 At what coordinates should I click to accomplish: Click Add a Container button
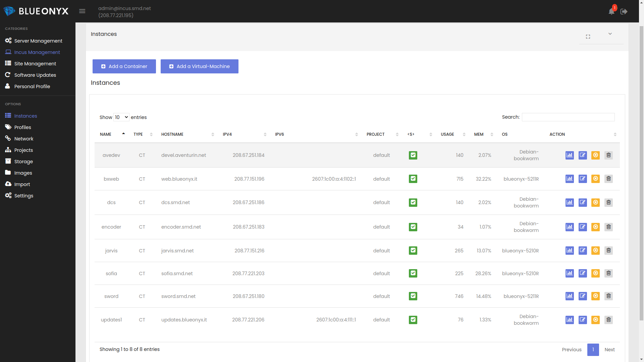click(124, 66)
